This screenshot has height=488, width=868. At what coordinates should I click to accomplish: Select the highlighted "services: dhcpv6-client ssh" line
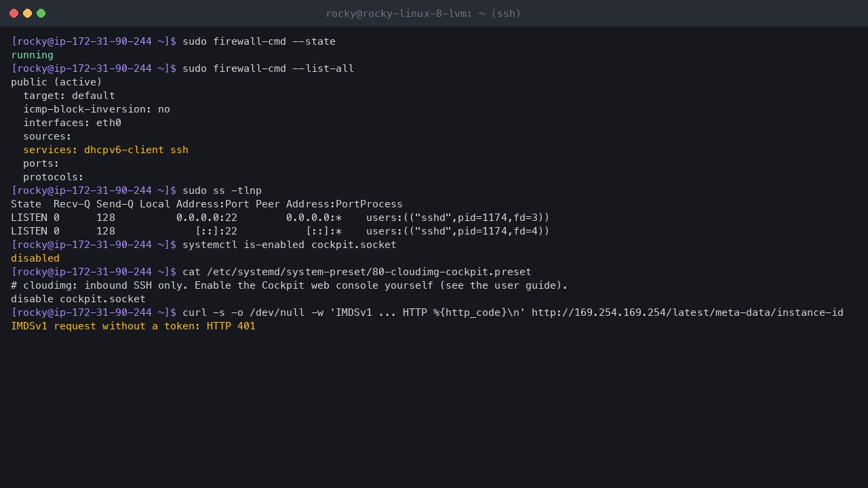pos(106,150)
